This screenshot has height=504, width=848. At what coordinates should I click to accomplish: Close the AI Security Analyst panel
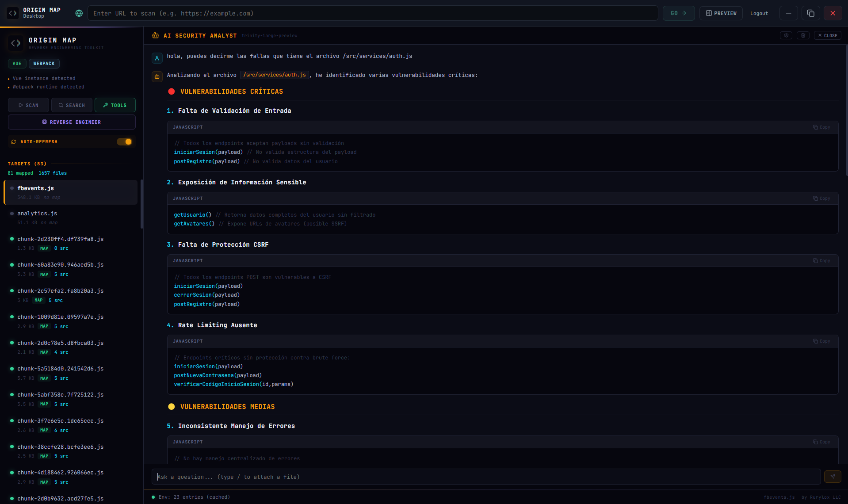827,35
